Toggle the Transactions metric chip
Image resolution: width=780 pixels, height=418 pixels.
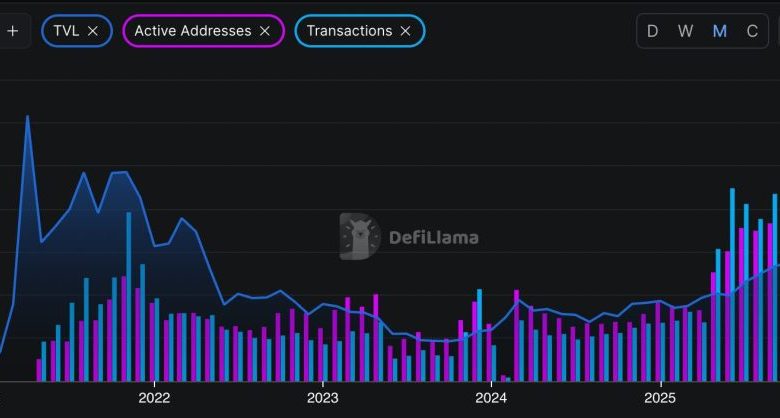point(349,31)
